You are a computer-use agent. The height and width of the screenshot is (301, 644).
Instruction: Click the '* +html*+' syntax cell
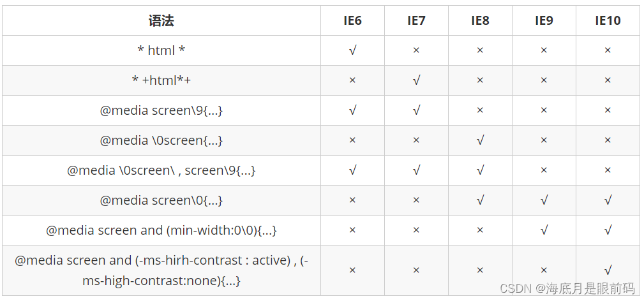click(161, 80)
